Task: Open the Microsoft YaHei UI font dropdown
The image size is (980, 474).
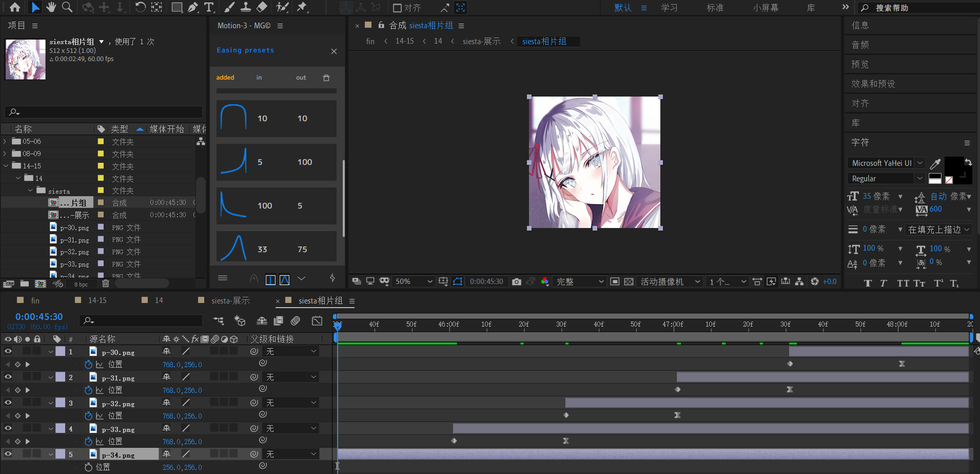Action: click(886, 163)
